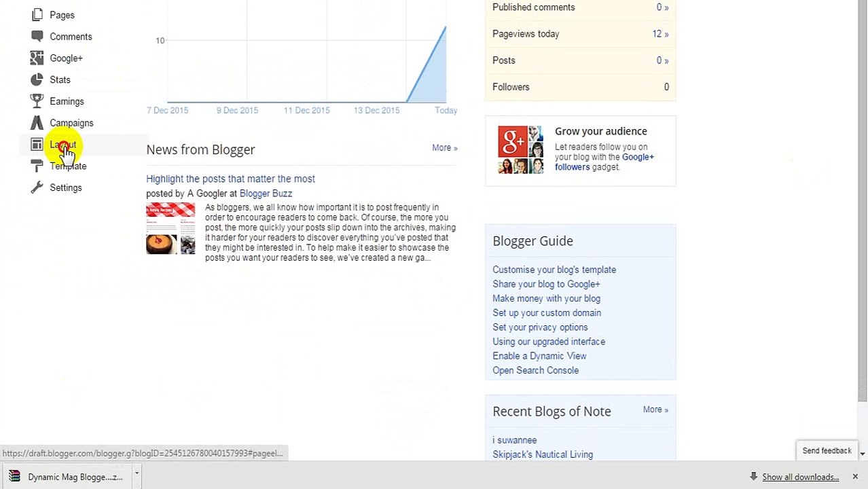Open Customise your blog's template guide
Screen dimensions: 868x489
[x=554, y=270]
